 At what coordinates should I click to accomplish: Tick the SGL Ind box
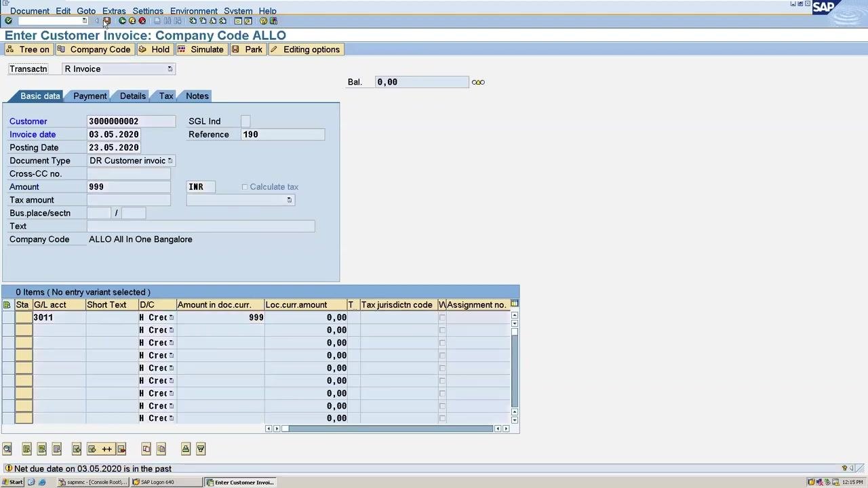point(245,121)
